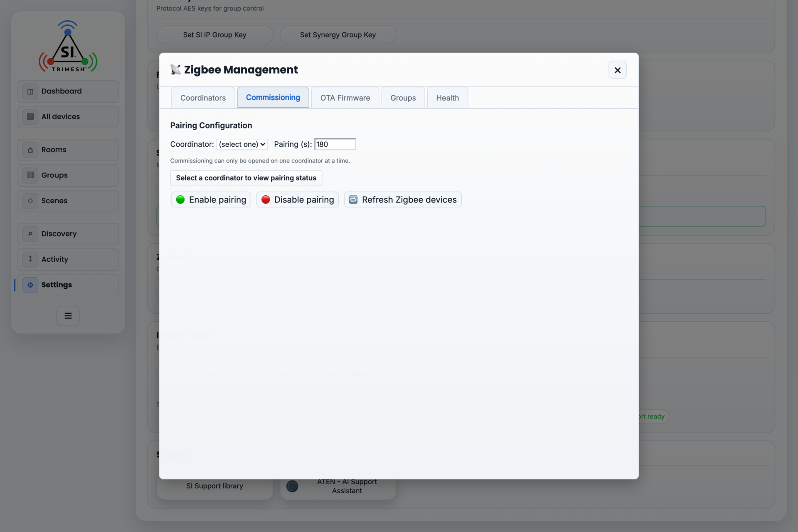Click the Pairing Configuration heading
This screenshot has width=798, height=532.
point(211,126)
